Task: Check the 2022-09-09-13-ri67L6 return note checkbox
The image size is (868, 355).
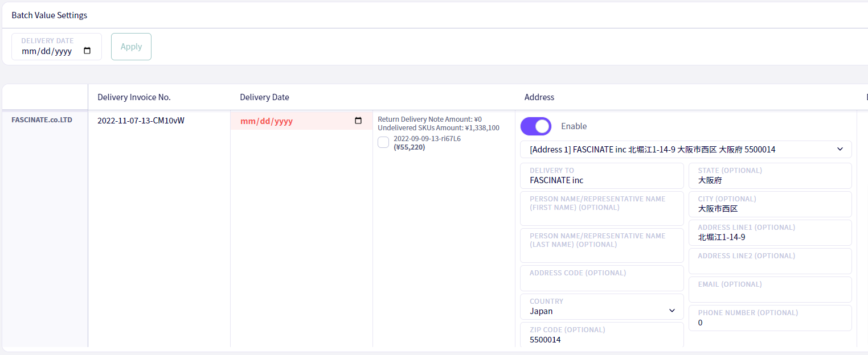Action: point(383,142)
